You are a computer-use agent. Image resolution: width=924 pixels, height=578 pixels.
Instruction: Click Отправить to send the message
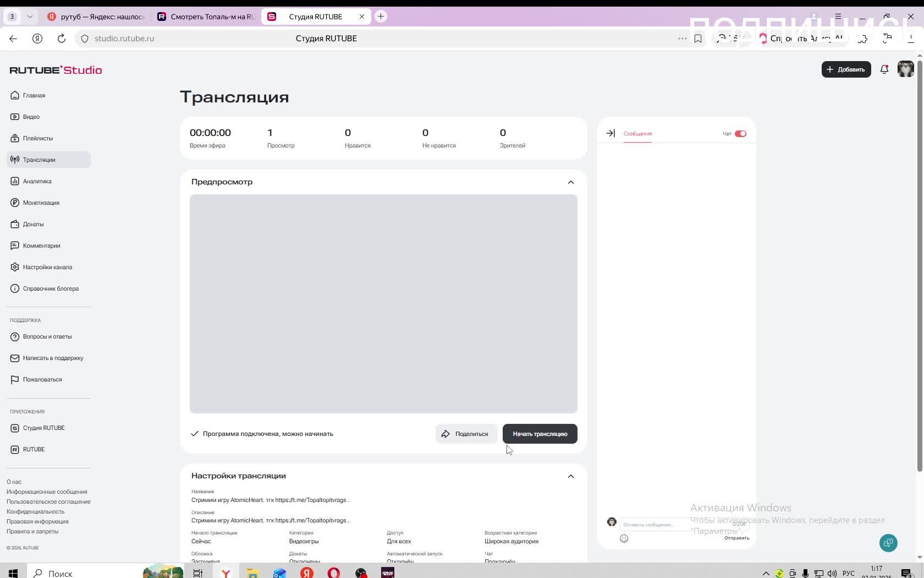(736, 538)
